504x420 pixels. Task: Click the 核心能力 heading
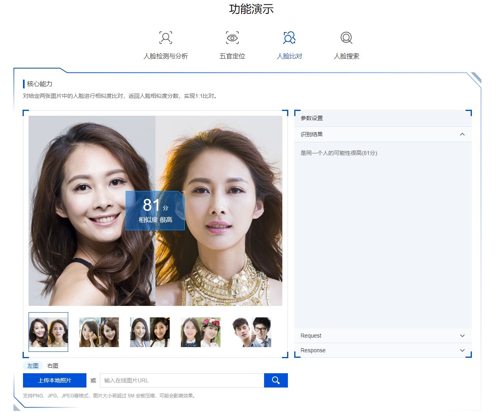pyautogui.click(x=40, y=84)
